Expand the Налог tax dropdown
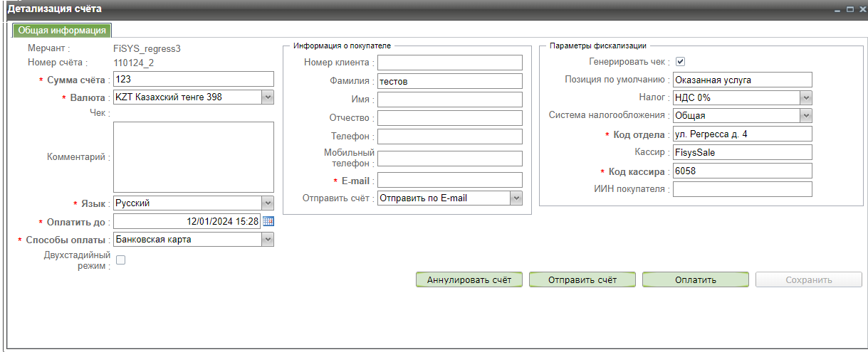This screenshot has width=868, height=352. click(x=805, y=97)
